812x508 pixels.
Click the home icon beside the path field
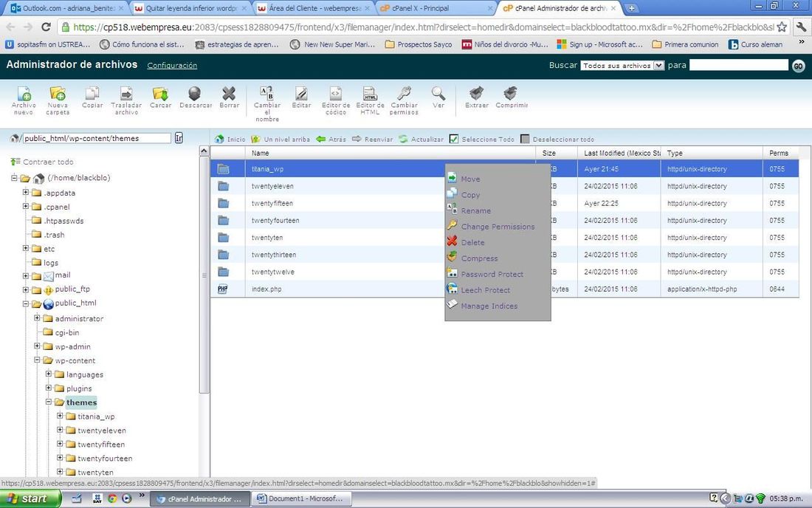[x=15, y=138]
